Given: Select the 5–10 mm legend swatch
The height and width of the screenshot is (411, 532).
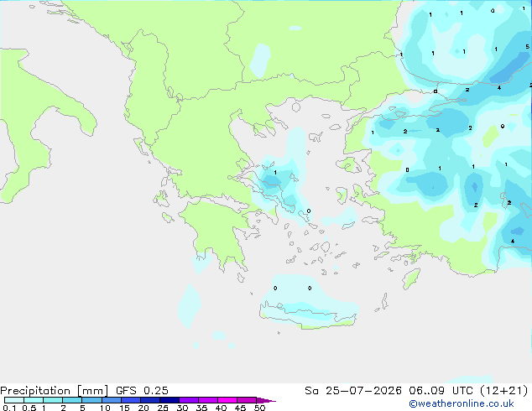Looking at the screenshot, I should click(x=91, y=400).
